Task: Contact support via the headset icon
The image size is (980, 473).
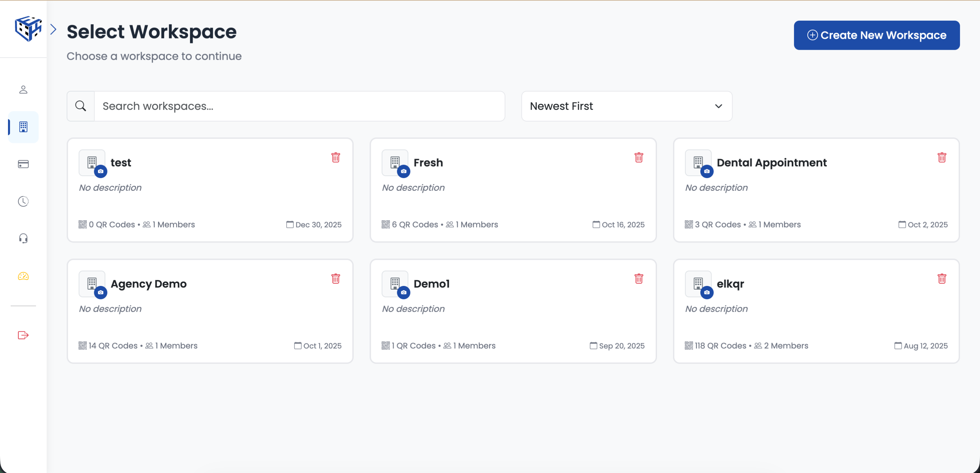Action: tap(23, 238)
